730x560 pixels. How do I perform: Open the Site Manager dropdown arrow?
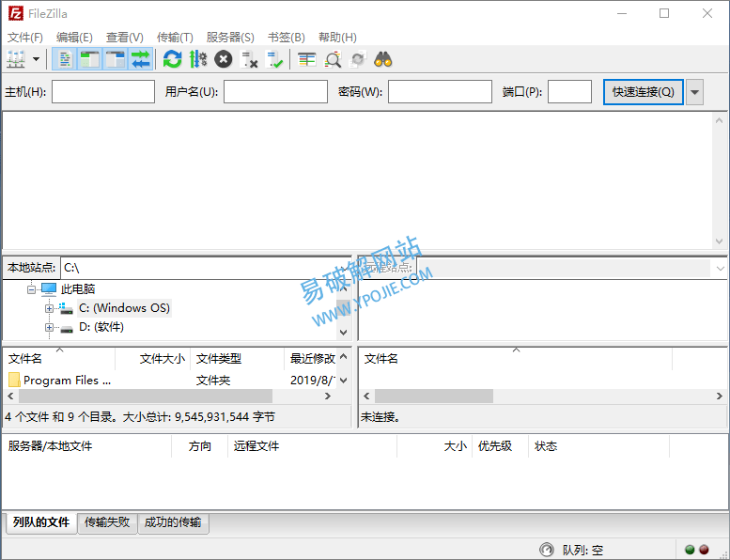pyautogui.click(x=36, y=59)
